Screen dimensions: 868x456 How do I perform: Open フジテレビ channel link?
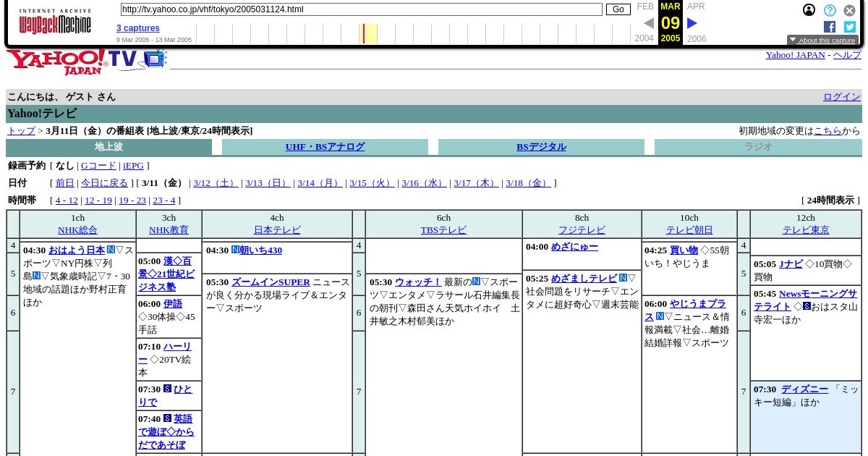tap(582, 230)
